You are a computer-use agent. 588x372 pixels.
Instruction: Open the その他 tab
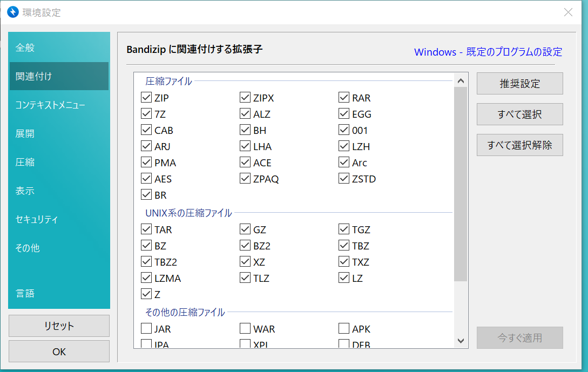(x=59, y=248)
